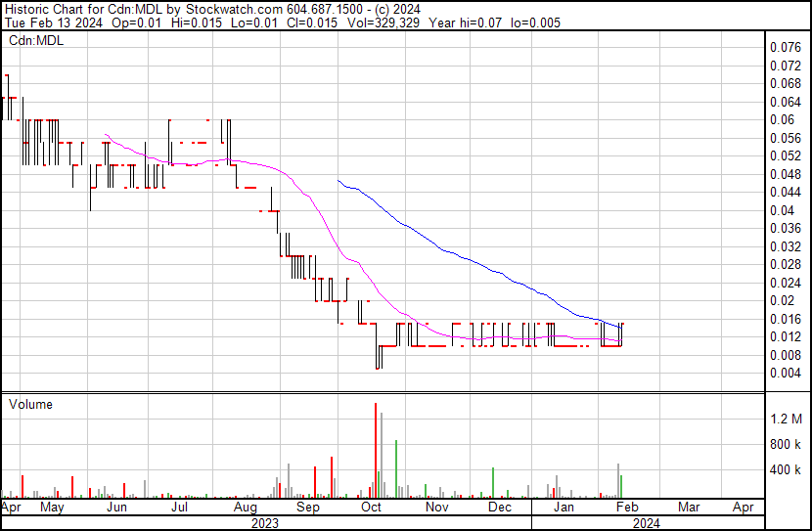Click the last price bar in February 2024

pyautogui.click(x=622, y=332)
